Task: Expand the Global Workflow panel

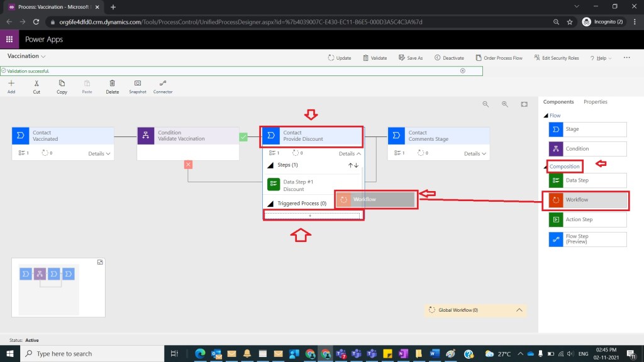Action: tap(519, 310)
